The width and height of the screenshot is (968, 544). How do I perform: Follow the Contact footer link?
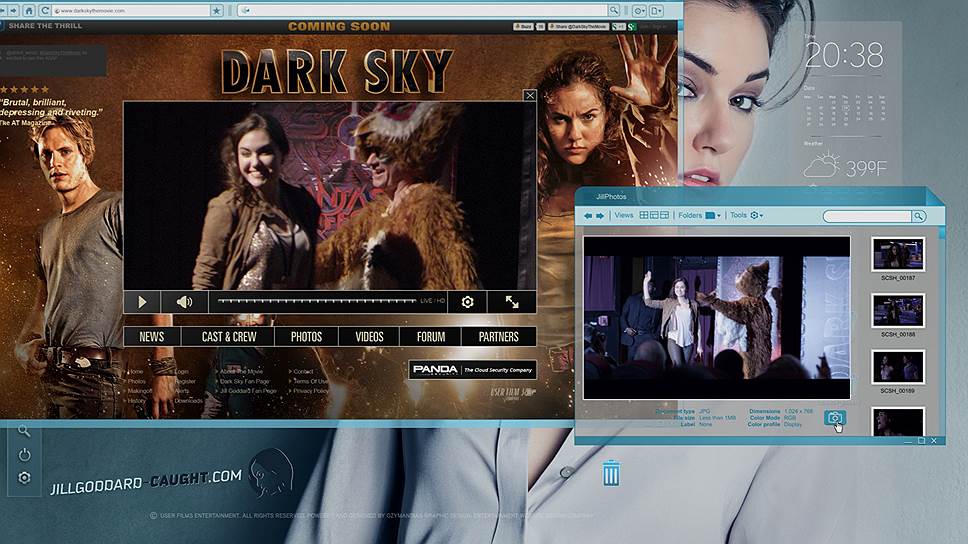(303, 372)
